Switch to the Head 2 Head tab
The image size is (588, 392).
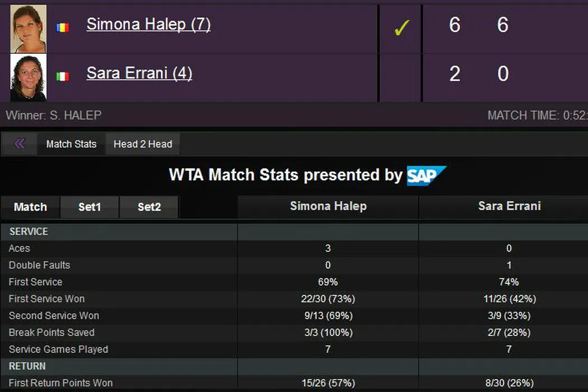tap(143, 144)
